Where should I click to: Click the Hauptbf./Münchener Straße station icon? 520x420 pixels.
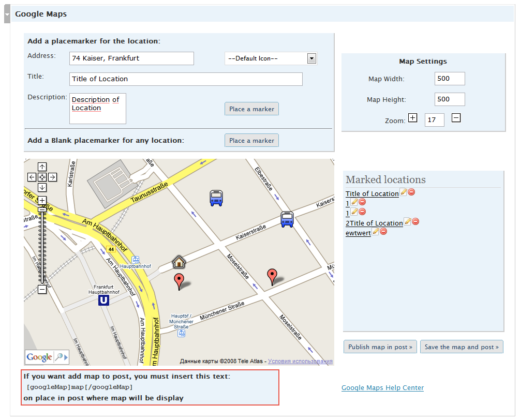click(x=182, y=333)
